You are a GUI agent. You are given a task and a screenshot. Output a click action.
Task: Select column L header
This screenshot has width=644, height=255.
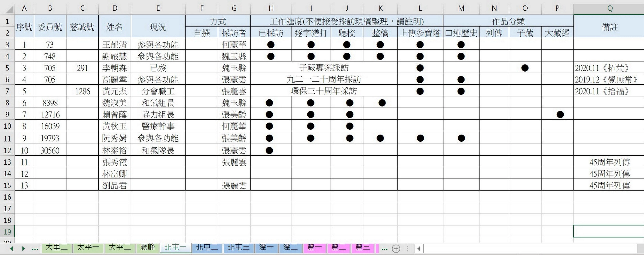420,8
